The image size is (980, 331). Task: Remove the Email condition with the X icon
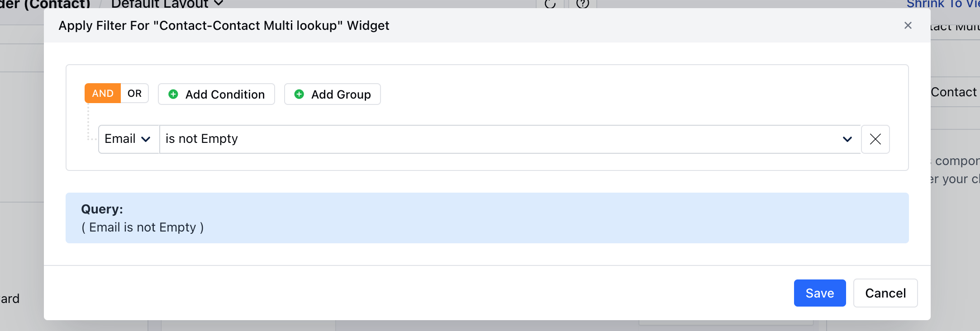[875, 139]
